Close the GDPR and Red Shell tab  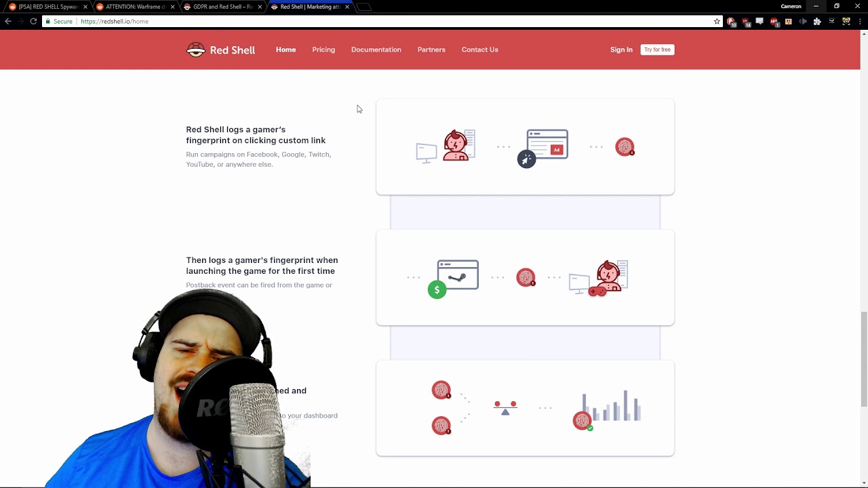[260, 7]
